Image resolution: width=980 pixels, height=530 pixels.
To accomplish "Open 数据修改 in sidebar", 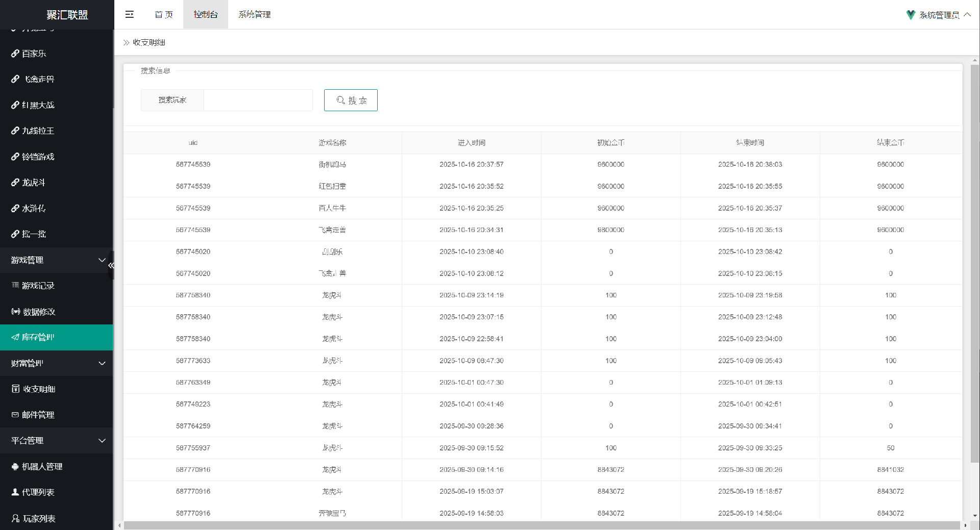I will coord(39,312).
